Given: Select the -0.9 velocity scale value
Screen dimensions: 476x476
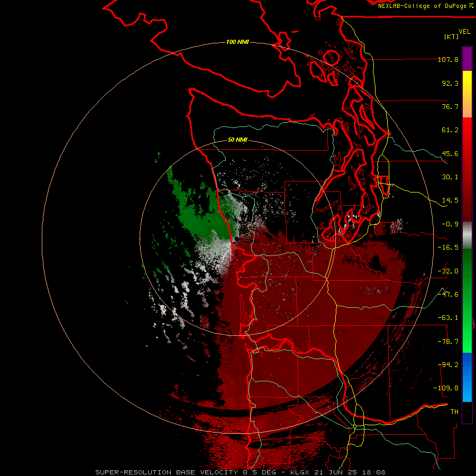Looking at the screenshot, I should 450,224.
